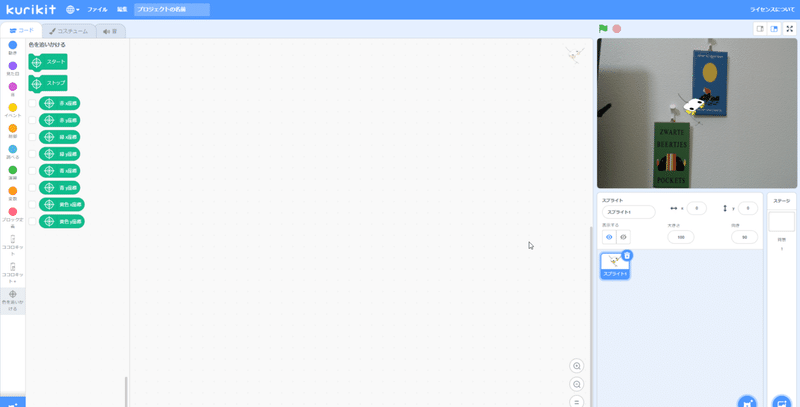This screenshot has height=407, width=800.
Task: Select the 動き (Motion) block category
Action: [x=13, y=48]
